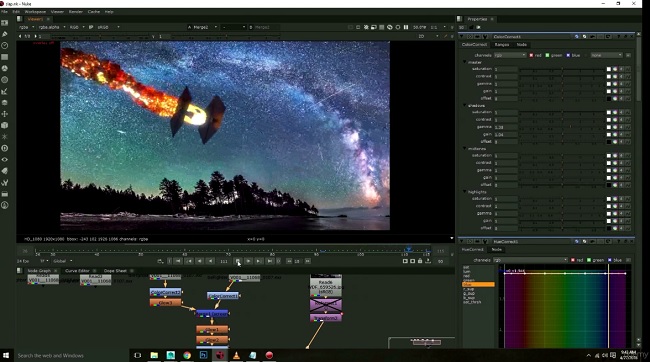The height and width of the screenshot is (362, 650).
Task: Open the Filter nodes toolbar icon
Action: point(5,80)
